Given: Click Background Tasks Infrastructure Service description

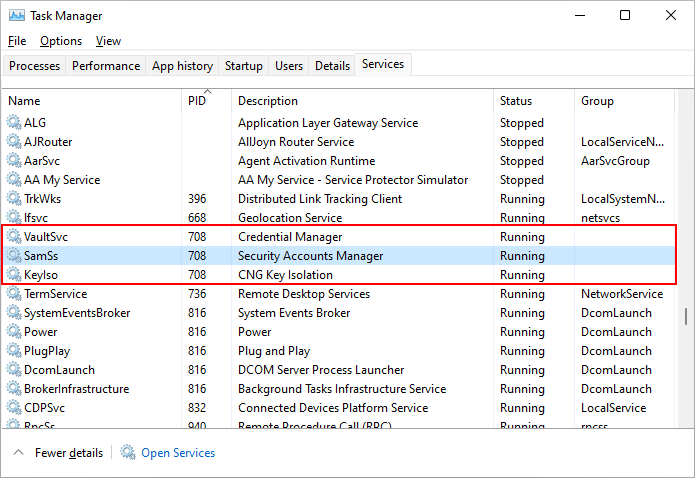Looking at the screenshot, I should (x=342, y=389).
